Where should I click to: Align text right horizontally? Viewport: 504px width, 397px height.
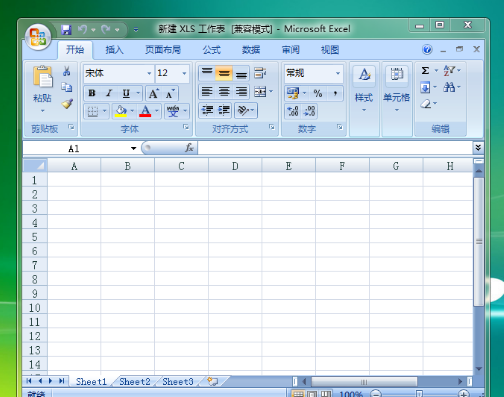click(x=241, y=92)
